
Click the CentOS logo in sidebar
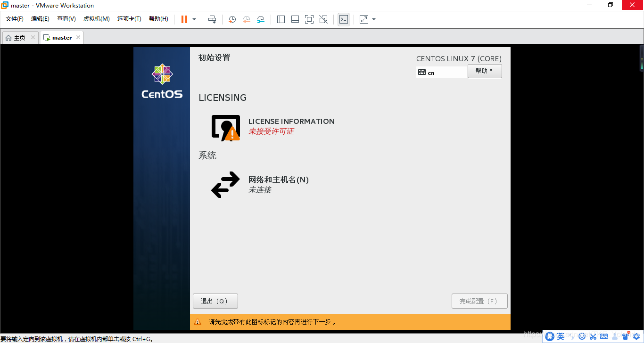point(162,81)
